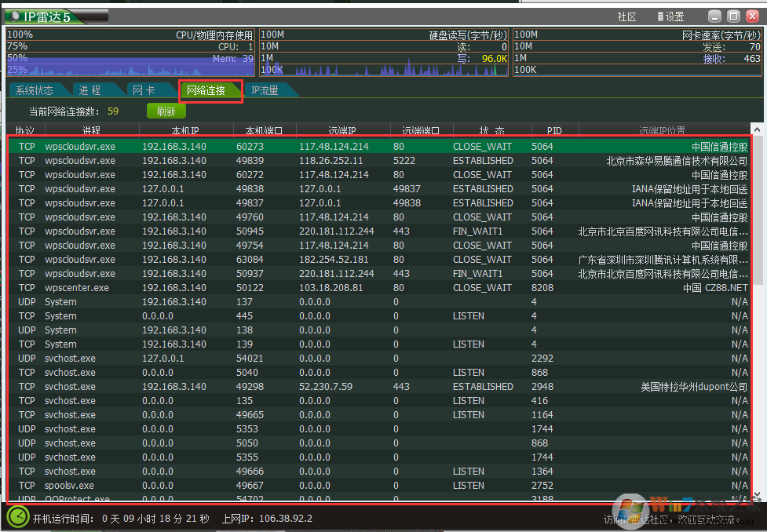Switch to the 系统状态 tab

click(x=35, y=90)
